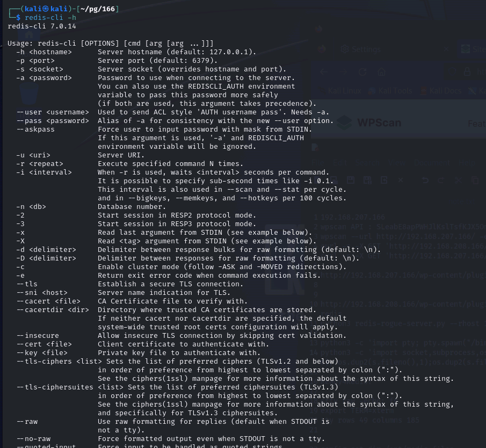Click the undo icon in the background text editor toolbar
Screen dimensions: 486x448
tap(425, 180)
